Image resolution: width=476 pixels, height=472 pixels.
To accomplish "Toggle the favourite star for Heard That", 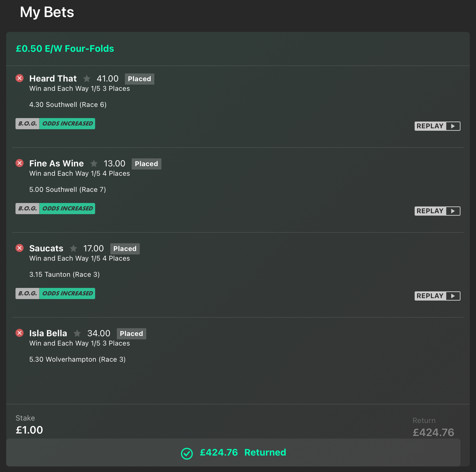I will pyautogui.click(x=87, y=78).
